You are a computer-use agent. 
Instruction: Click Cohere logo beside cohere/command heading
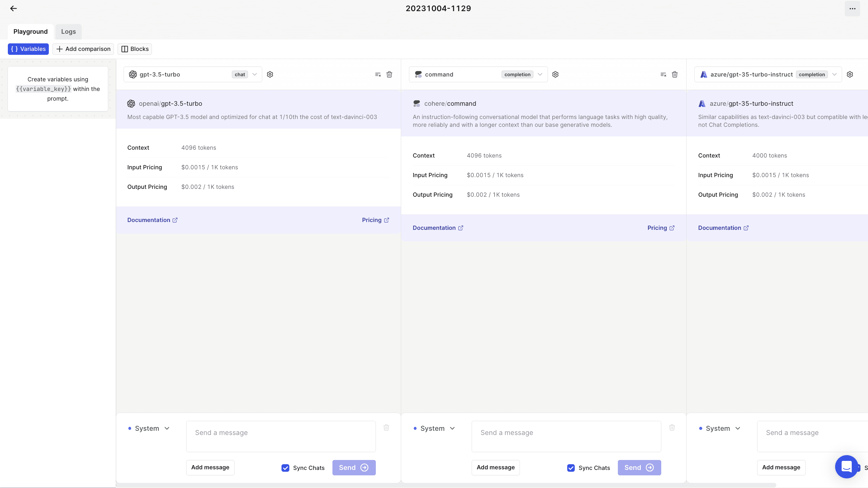click(417, 104)
